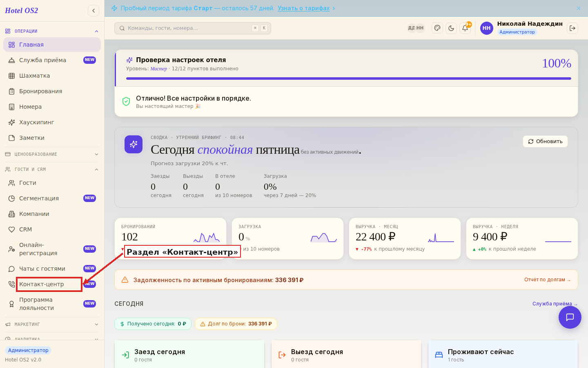Click the Мастер level label

[158, 69]
